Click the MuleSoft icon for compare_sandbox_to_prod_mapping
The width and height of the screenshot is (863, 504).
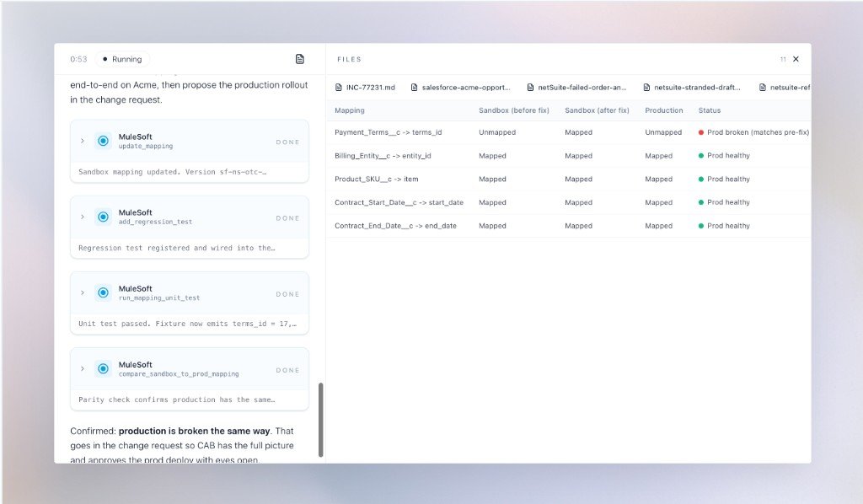pyautogui.click(x=103, y=368)
